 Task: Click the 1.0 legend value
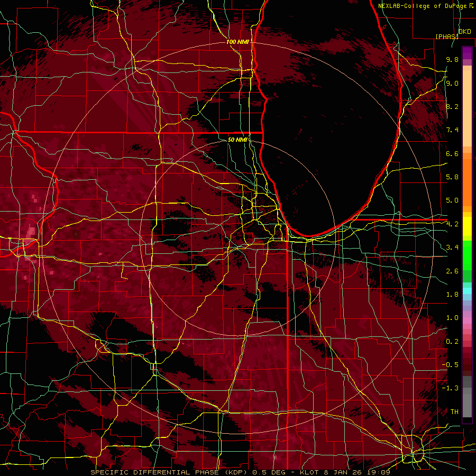click(452, 318)
